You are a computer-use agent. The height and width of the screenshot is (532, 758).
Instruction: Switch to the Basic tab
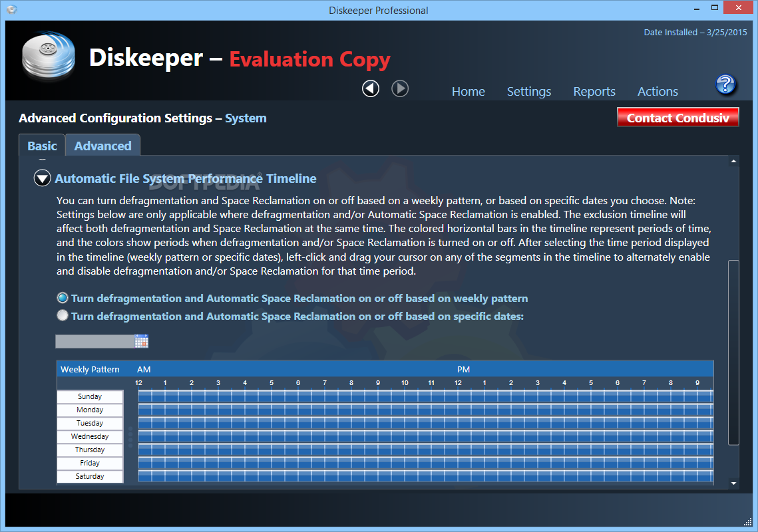(x=42, y=146)
